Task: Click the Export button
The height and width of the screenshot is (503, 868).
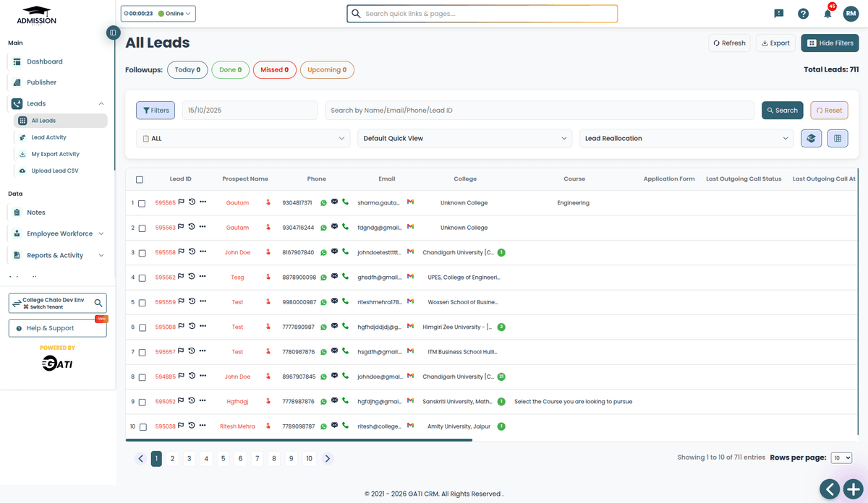Action: point(775,43)
